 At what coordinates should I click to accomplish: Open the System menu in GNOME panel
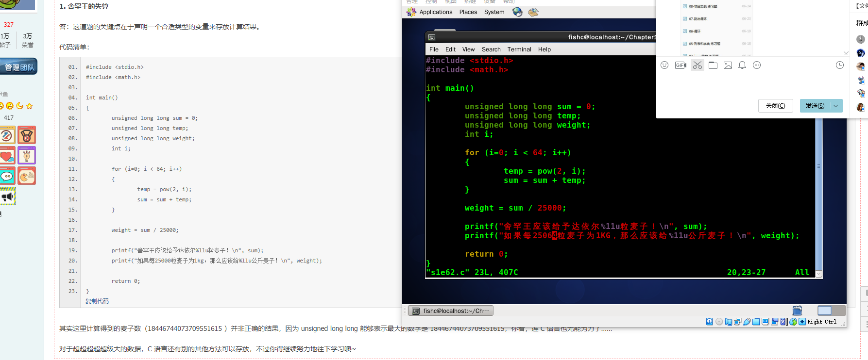click(x=494, y=12)
